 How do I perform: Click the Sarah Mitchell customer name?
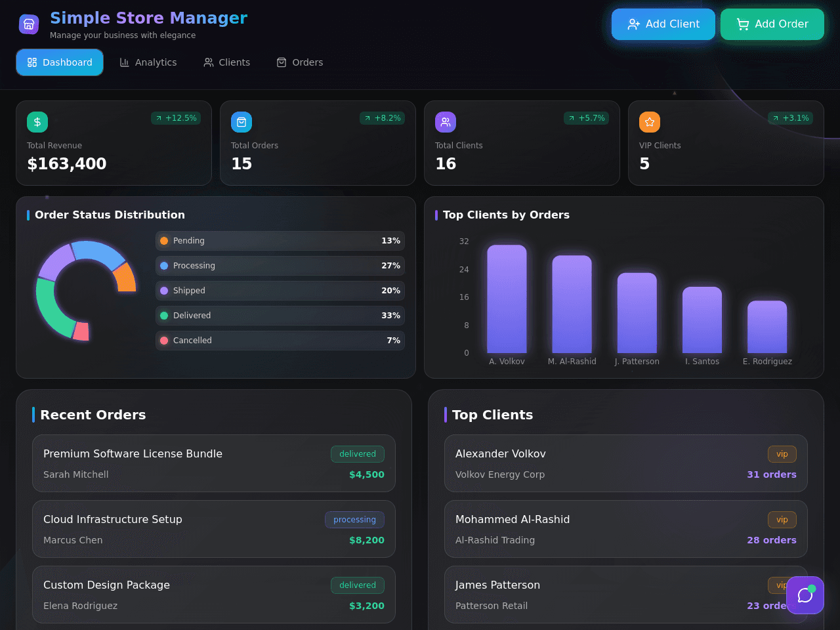point(76,474)
